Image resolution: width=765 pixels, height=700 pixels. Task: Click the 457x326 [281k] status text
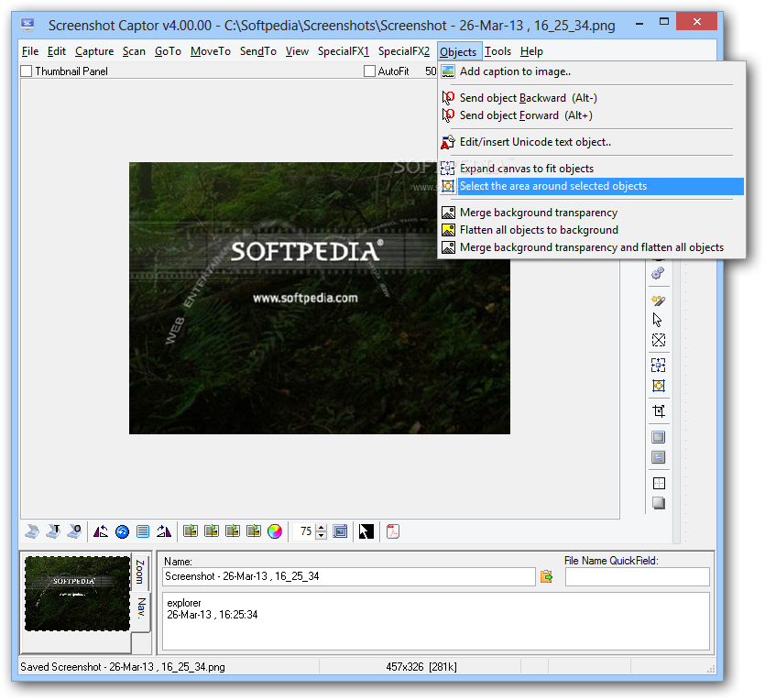click(421, 667)
